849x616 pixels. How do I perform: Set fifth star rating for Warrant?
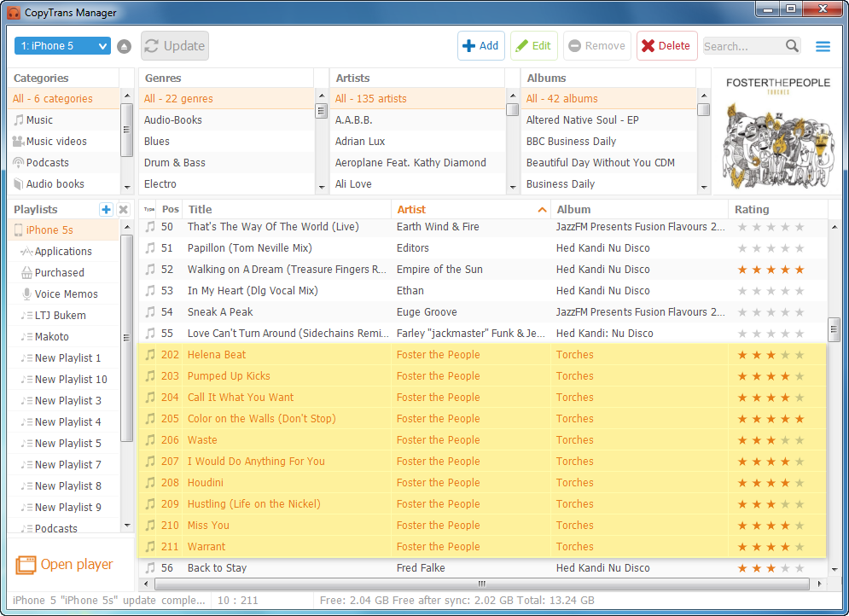pyautogui.click(x=800, y=547)
